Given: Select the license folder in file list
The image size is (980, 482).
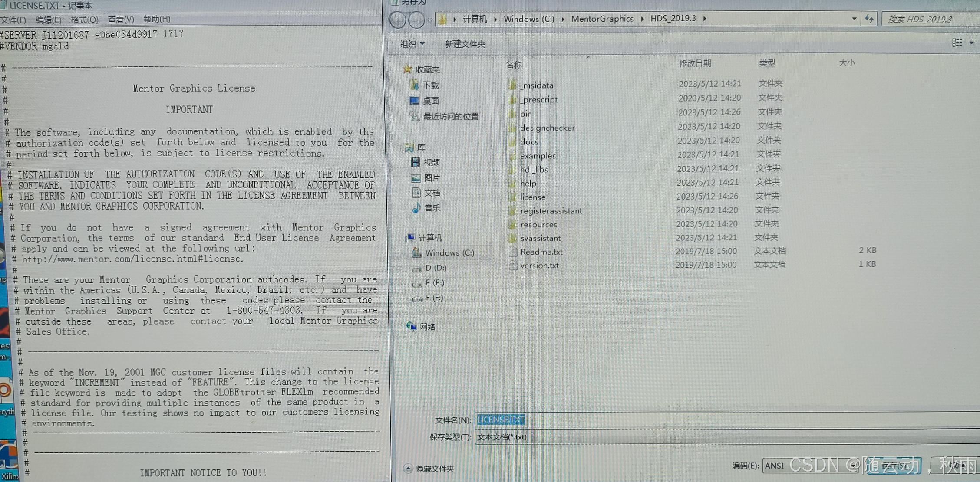Looking at the screenshot, I should pos(532,197).
